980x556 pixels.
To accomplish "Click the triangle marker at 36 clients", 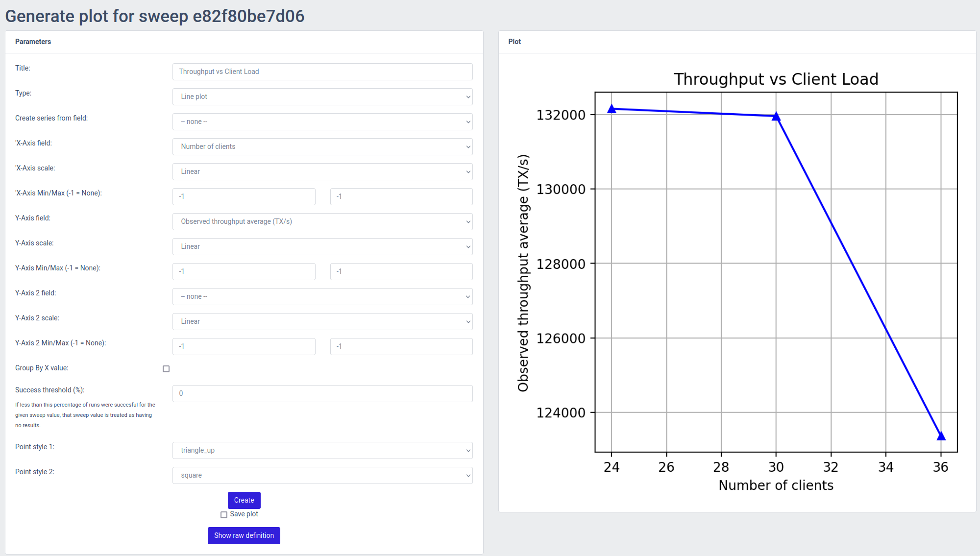I will (941, 436).
